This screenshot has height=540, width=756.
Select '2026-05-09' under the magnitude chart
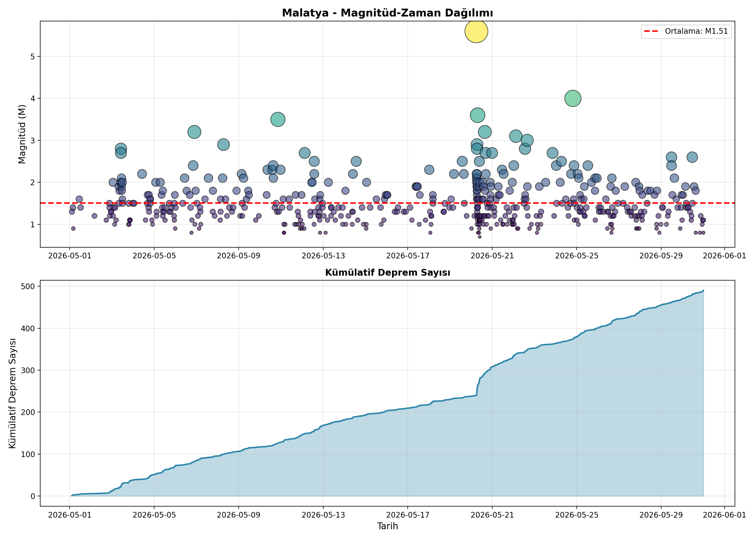(x=238, y=256)
